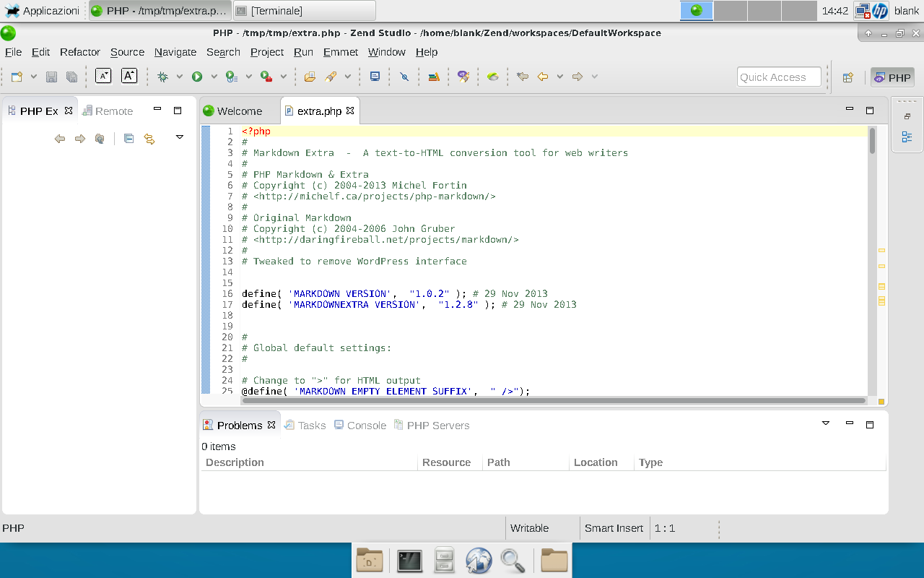924x578 pixels.
Task: Open Problems panel view menu triangle
Action: [826, 423]
